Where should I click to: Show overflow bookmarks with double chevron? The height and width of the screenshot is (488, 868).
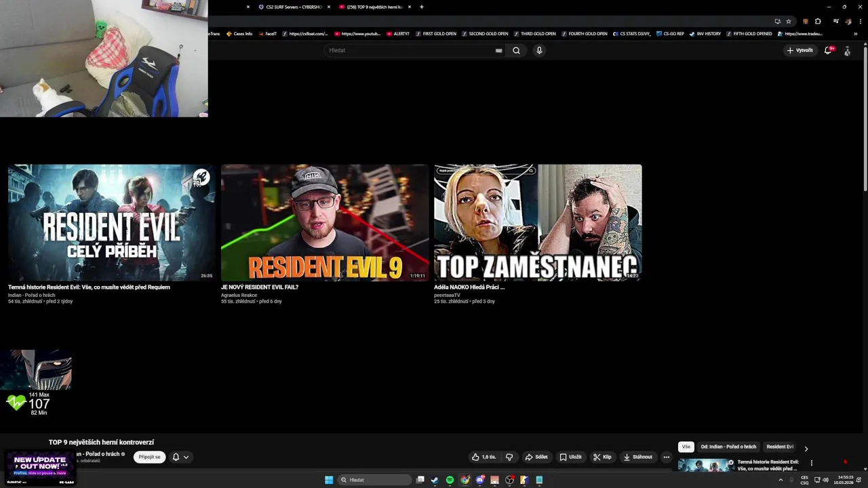pyautogui.click(x=855, y=34)
